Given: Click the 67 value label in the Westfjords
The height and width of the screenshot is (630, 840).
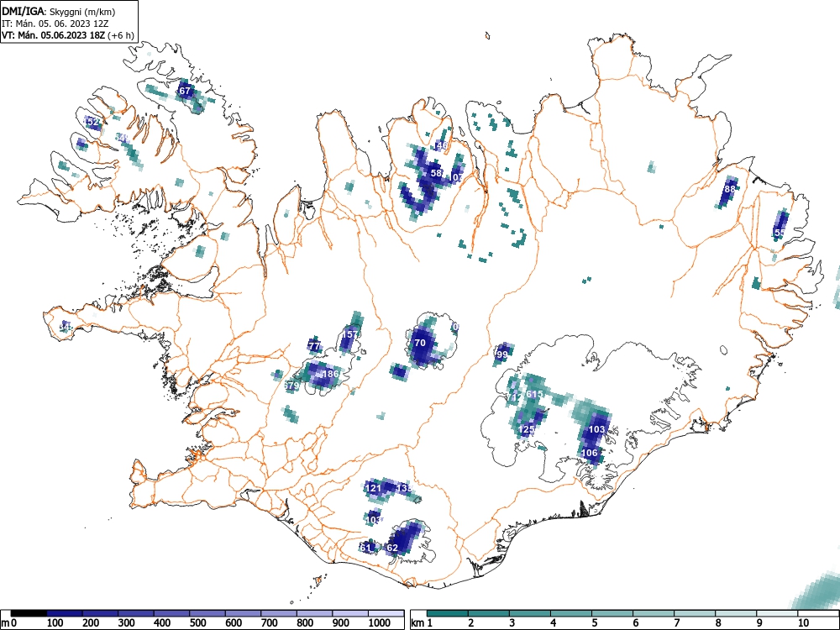Looking at the screenshot, I should pyautogui.click(x=185, y=91).
